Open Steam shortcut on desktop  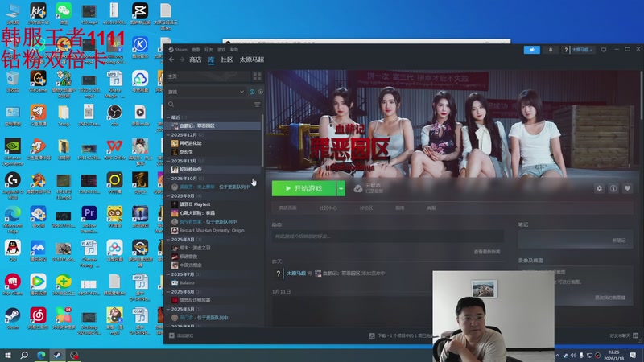point(13,319)
